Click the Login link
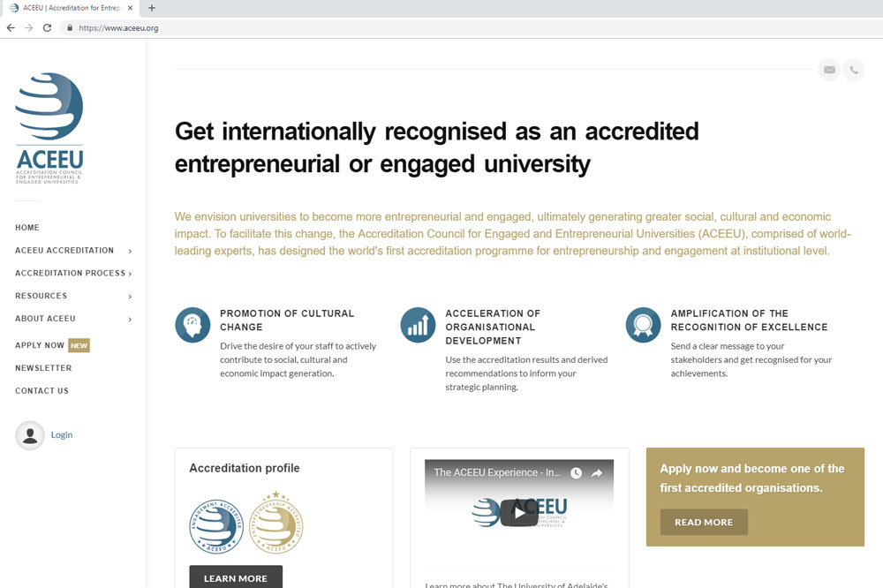This screenshot has height=588, width=883. click(62, 434)
